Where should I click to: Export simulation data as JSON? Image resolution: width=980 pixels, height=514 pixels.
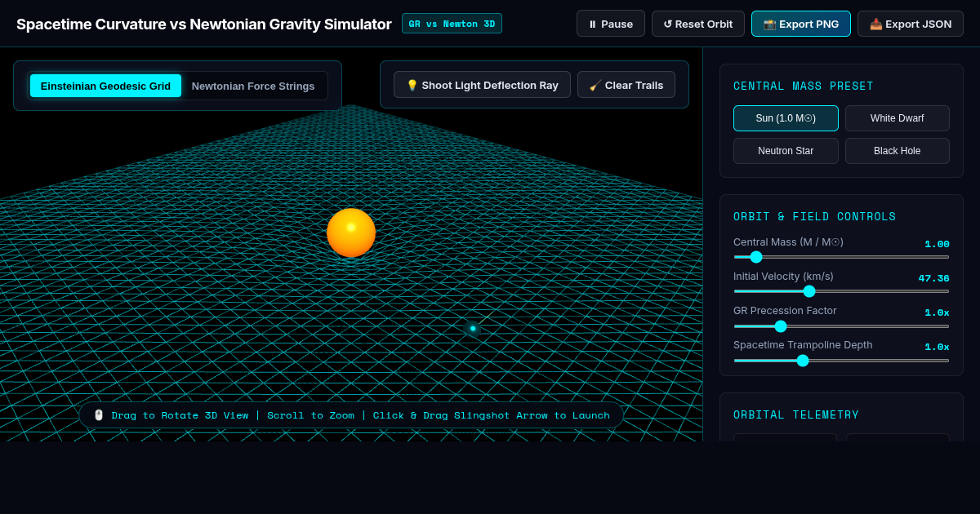[910, 24]
